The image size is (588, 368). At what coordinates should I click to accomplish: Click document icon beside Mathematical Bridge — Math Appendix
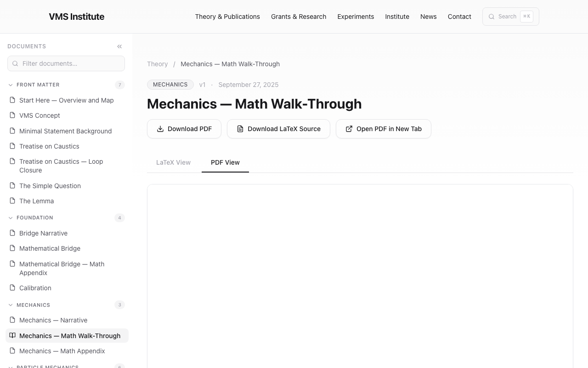pos(12,264)
